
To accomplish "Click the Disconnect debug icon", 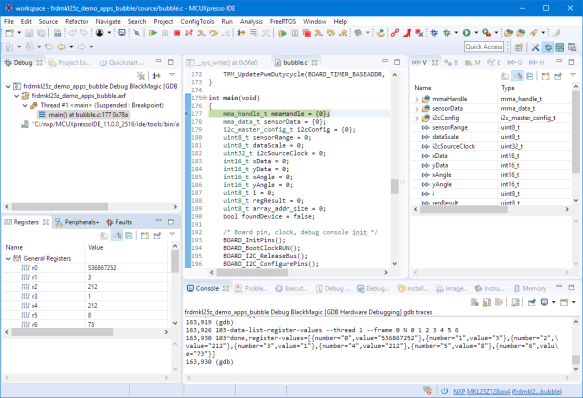I will pyautogui.click(x=189, y=33).
